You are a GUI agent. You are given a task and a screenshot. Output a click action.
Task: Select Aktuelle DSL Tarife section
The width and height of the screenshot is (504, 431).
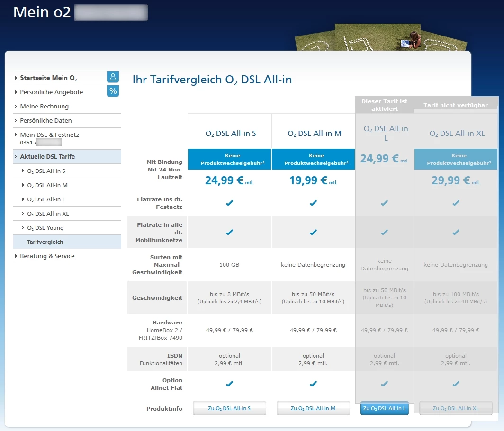click(67, 156)
